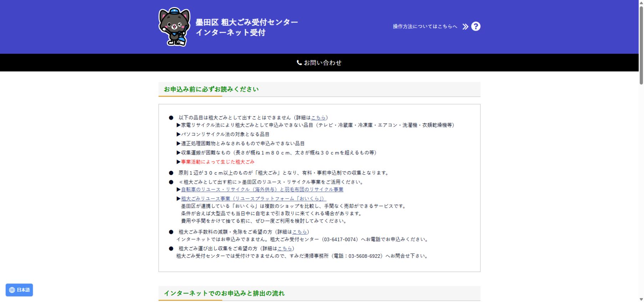Click the 墨田区 粗大ごみ受付センター title
Viewport: 644px width, 302px height.
pyautogui.click(x=247, y=22)
